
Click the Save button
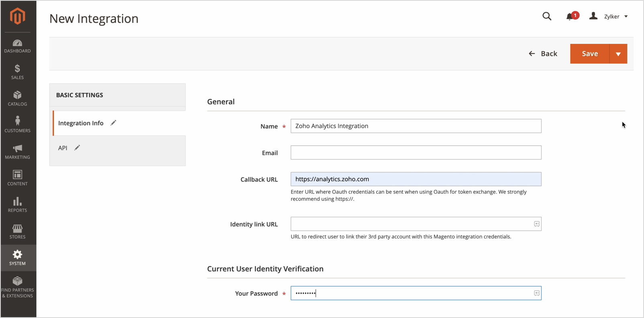(x=589, y=54)
